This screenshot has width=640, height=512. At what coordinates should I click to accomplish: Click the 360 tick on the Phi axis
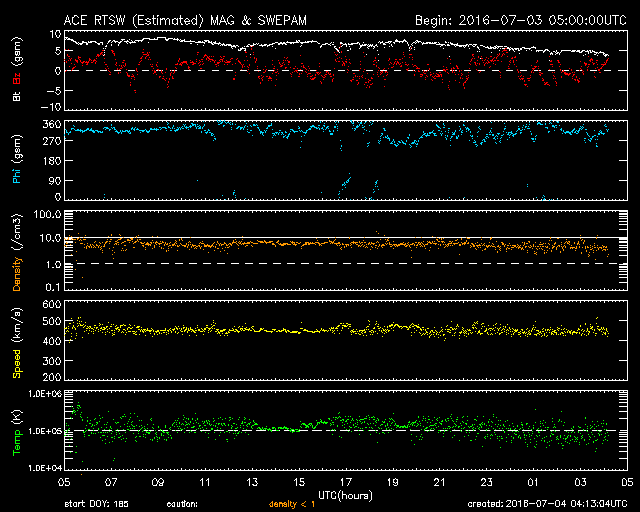pyautogui.click(x=51, y=124)
